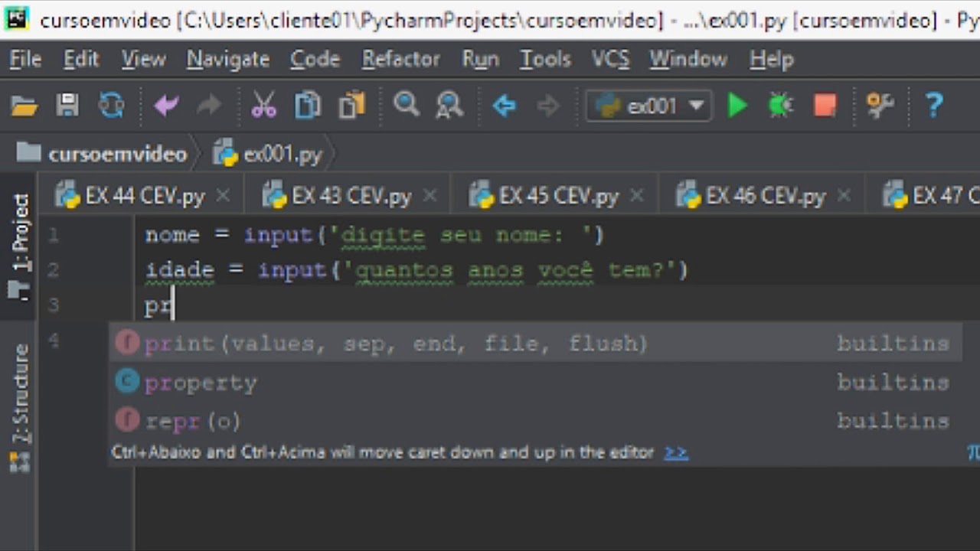Open the Run menu

(480, 59)
